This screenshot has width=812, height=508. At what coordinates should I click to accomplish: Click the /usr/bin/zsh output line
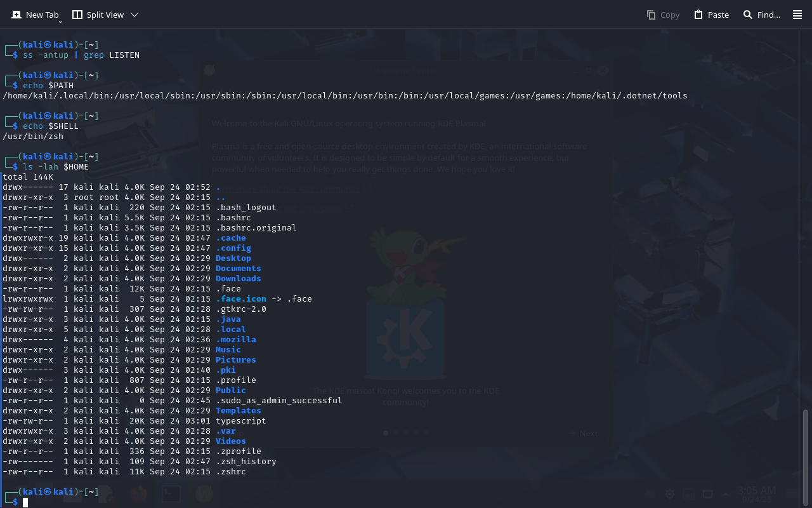click(x=25, y=137)
